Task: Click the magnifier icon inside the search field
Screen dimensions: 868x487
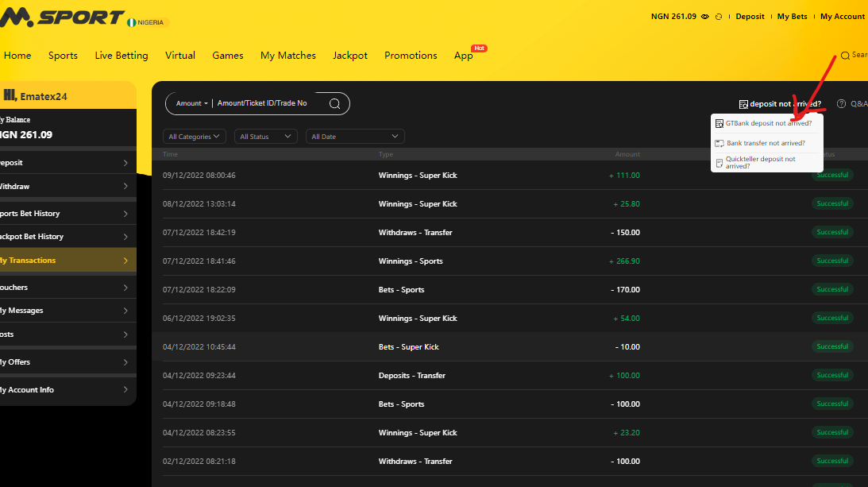Action: (334, 103)
